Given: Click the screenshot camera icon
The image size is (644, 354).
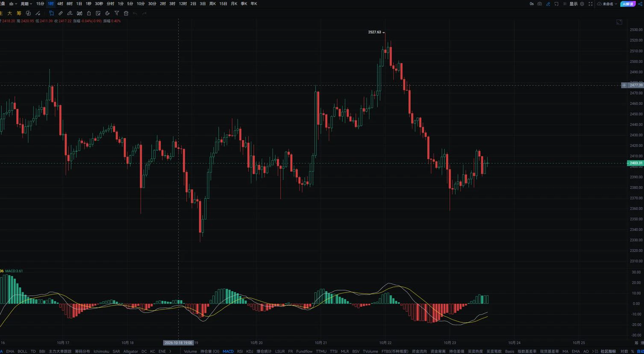Looking at the screenshot, I should point(540,4).
